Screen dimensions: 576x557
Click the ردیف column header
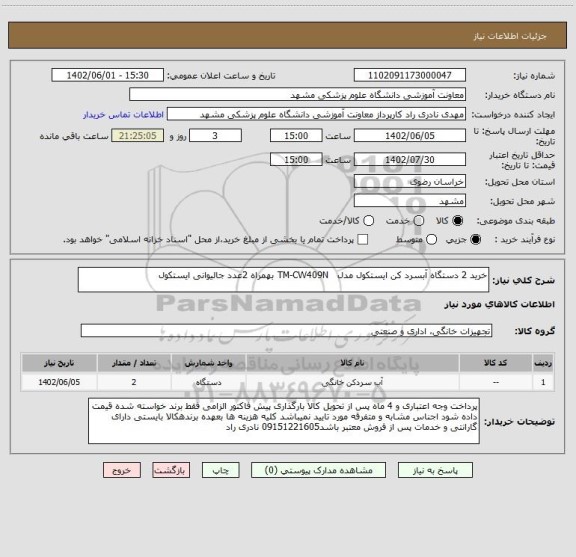point(543,363)
